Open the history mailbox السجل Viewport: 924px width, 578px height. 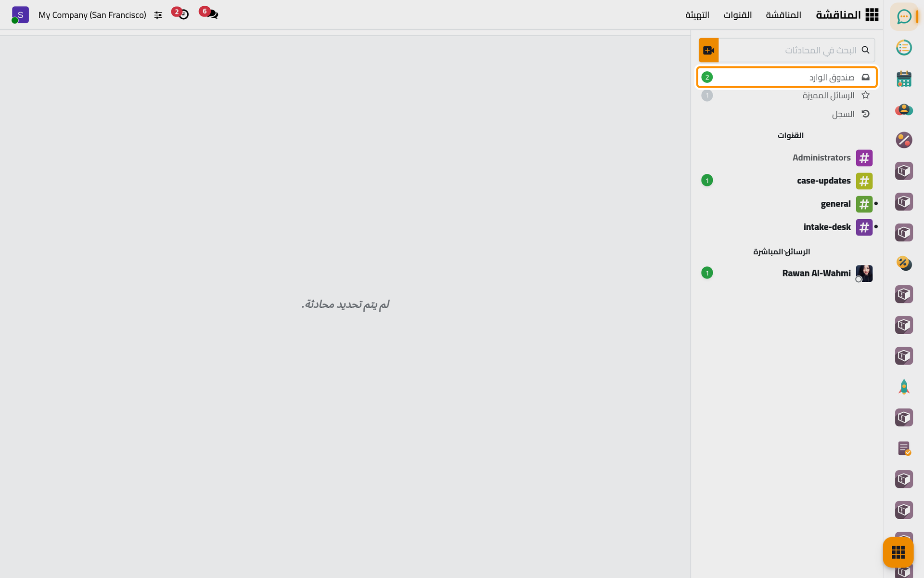[787, 114]
